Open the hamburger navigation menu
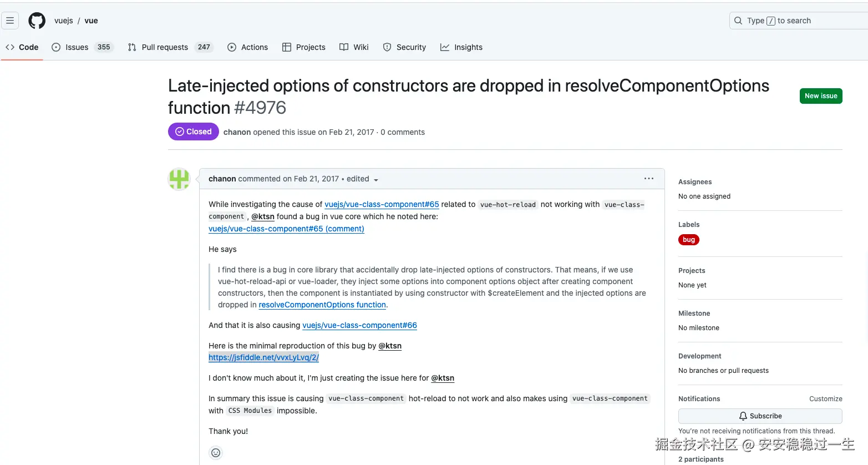 click(10, 21)
